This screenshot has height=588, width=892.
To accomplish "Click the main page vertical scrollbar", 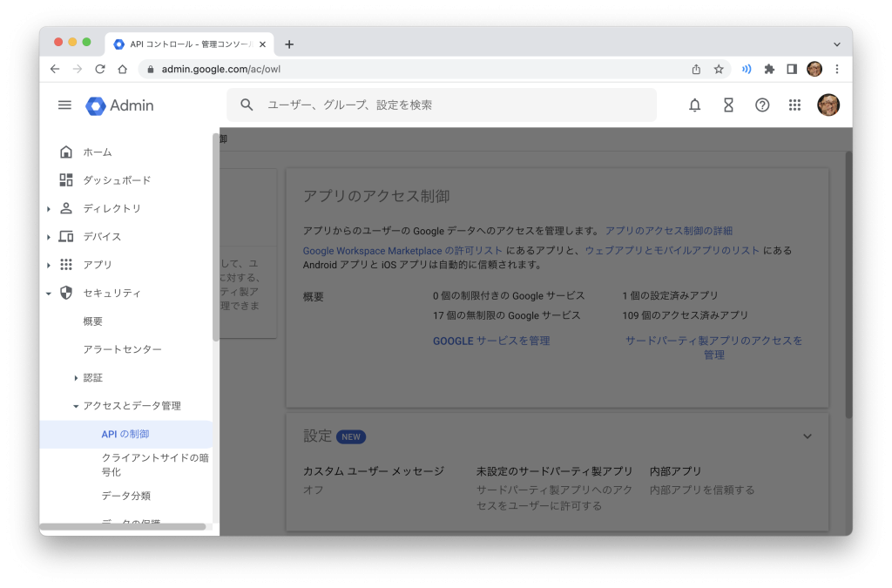I will pos(848,284).
